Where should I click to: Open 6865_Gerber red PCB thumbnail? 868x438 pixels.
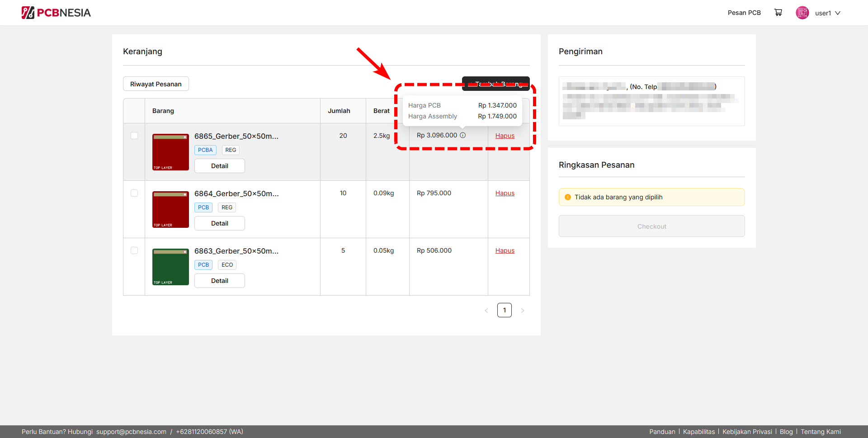(170, 152)
